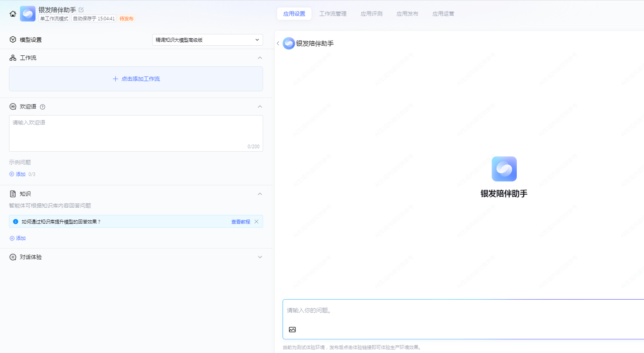Switch to the 工作流管理 tab
Viewport: 644px width, 353px height.
click(x=333, y=14)
